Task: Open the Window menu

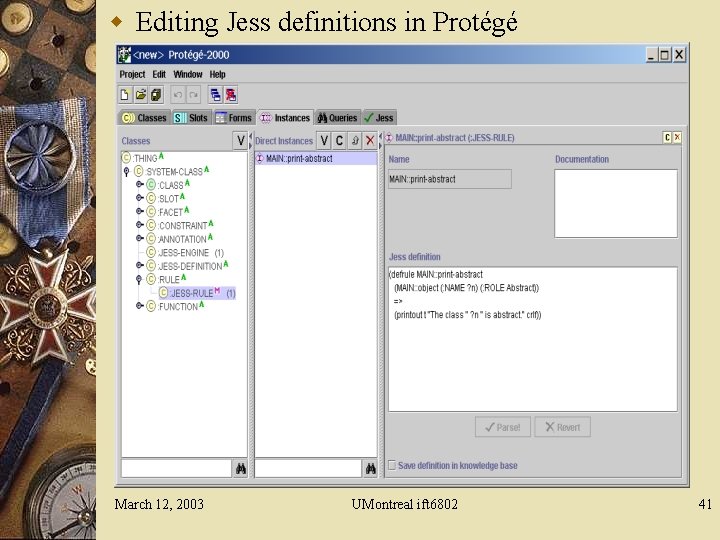Action: (x=188, y=74)
